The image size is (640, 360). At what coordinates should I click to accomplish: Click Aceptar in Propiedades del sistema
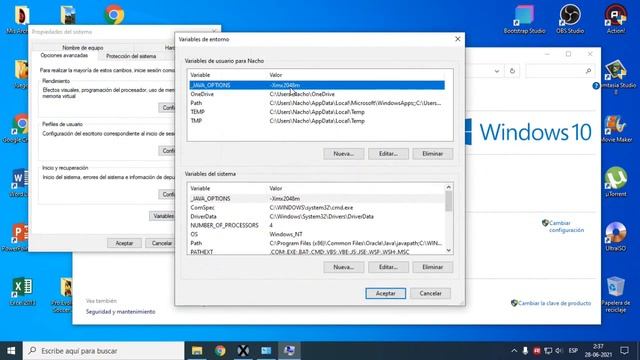point(124,243)
